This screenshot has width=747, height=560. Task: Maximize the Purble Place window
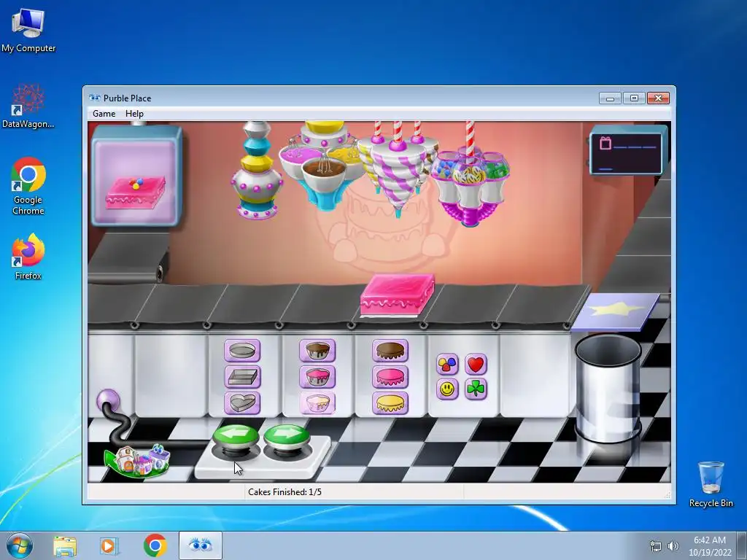tap(634, 98)
